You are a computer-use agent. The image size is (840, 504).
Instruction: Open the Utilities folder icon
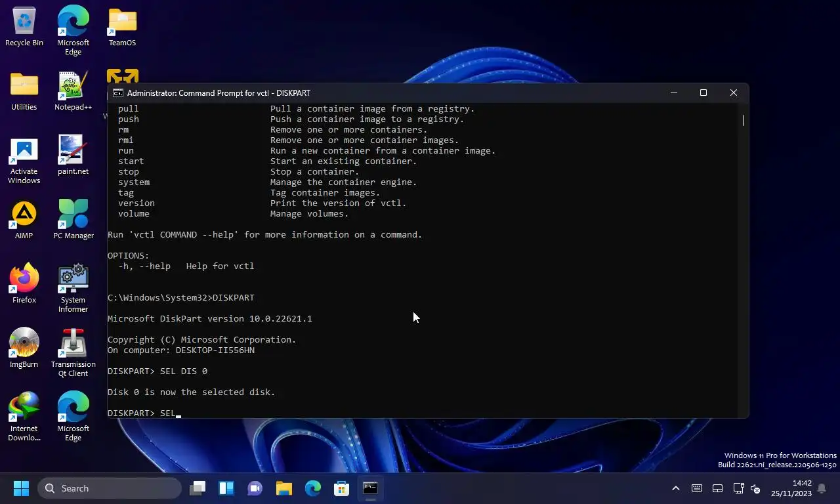24,91
